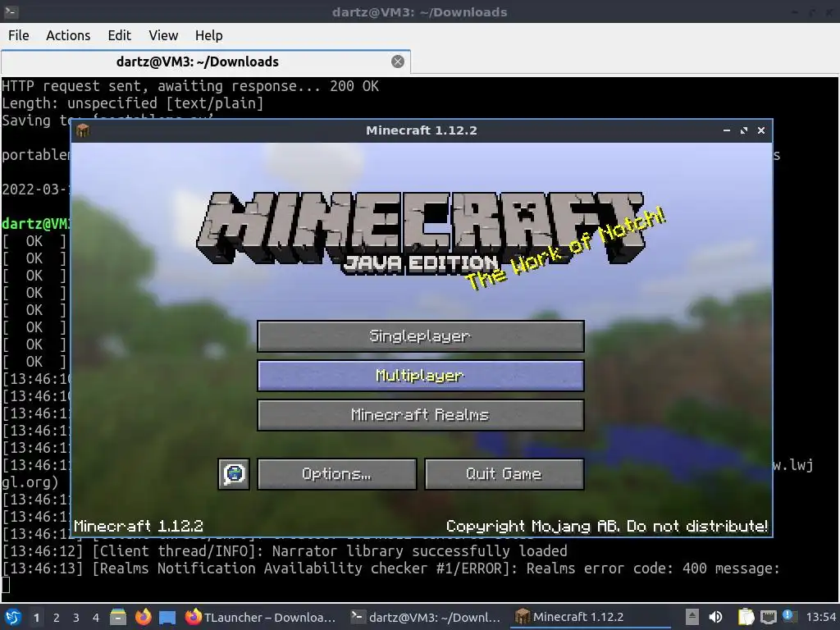Open the update notifier tray icon
This screenshot has height=630, width=840.
coord(789,616)
